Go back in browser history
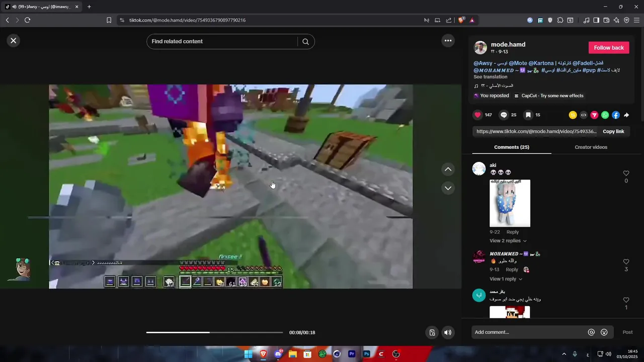Screen dimensions: 644x362 [7, 20]
